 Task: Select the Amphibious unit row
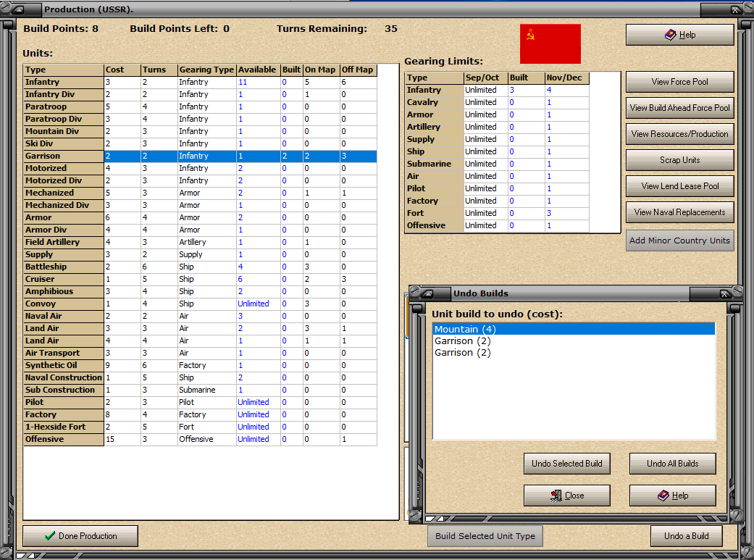(200, 291)
